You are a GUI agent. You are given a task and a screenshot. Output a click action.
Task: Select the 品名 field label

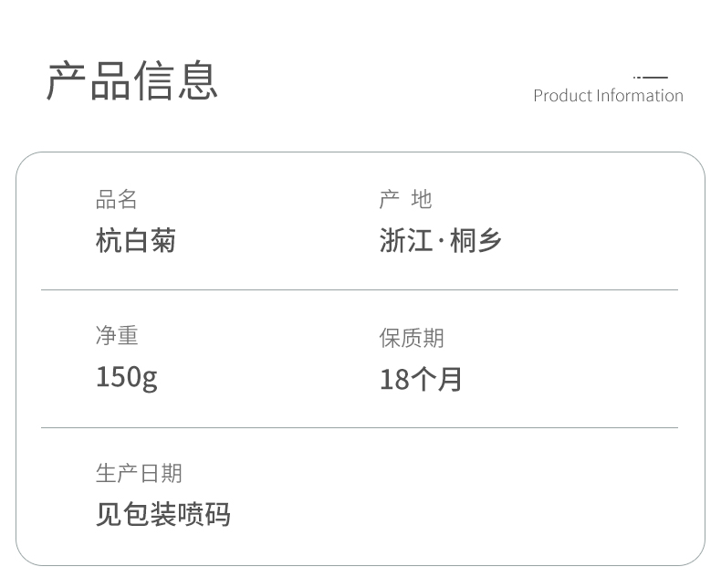[x=116, y=199]
